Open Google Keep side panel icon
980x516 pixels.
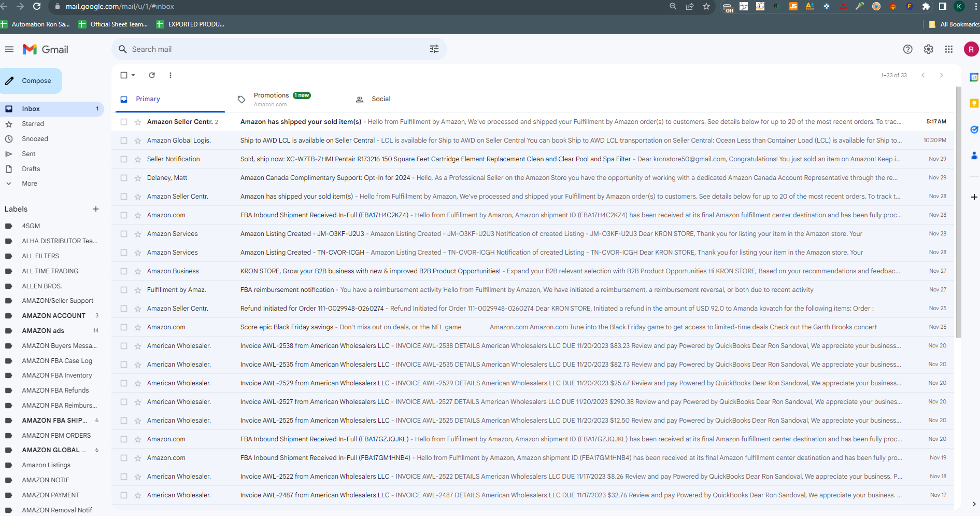(974, 103)
